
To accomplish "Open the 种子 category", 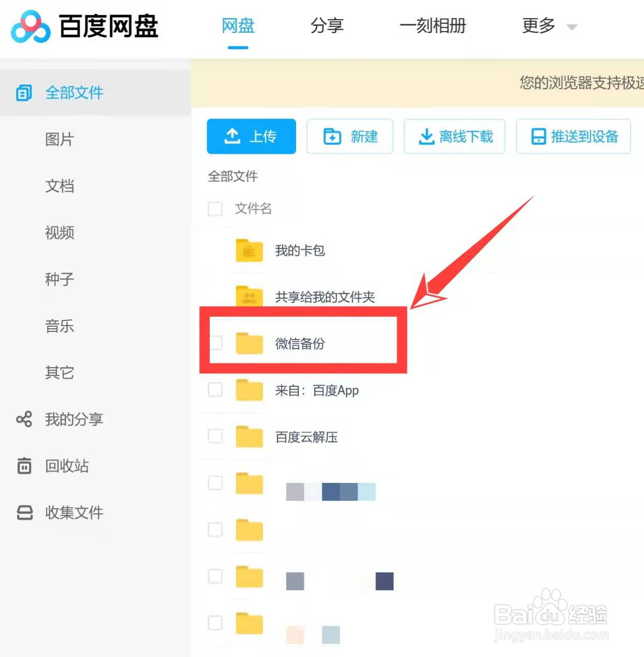I will [58, 280].
